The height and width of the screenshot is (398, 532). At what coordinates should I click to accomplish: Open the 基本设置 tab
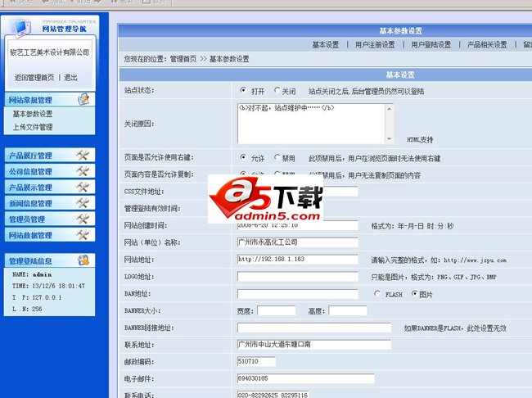[326, 44]
